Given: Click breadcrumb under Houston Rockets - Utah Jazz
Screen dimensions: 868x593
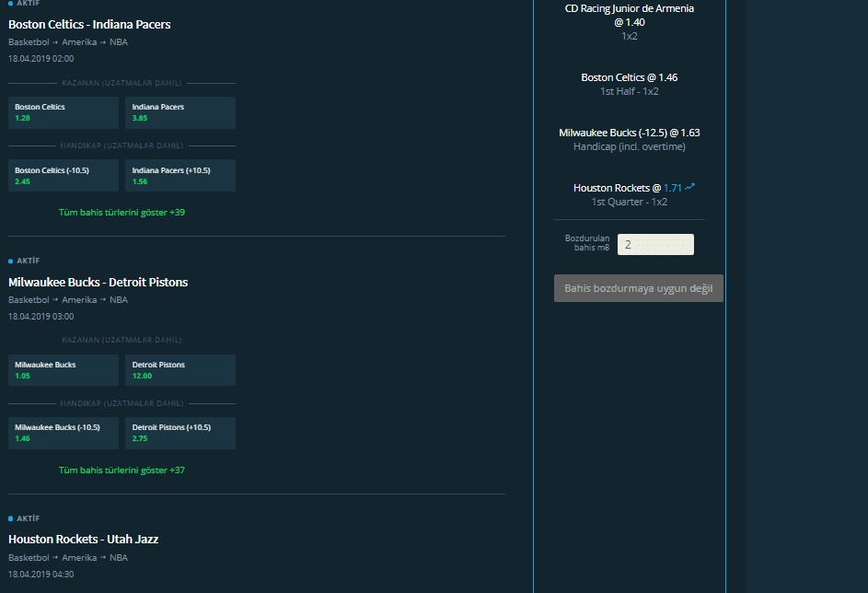Looking at the screenshot, I should pyautogui.click(x=68, y=558).
